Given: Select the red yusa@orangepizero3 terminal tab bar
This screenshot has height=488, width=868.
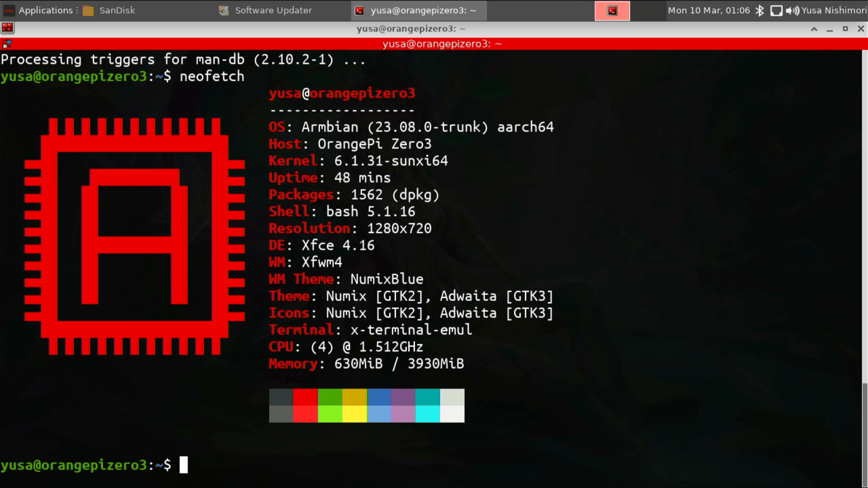Looking at the screenshot, I should 434,44.
